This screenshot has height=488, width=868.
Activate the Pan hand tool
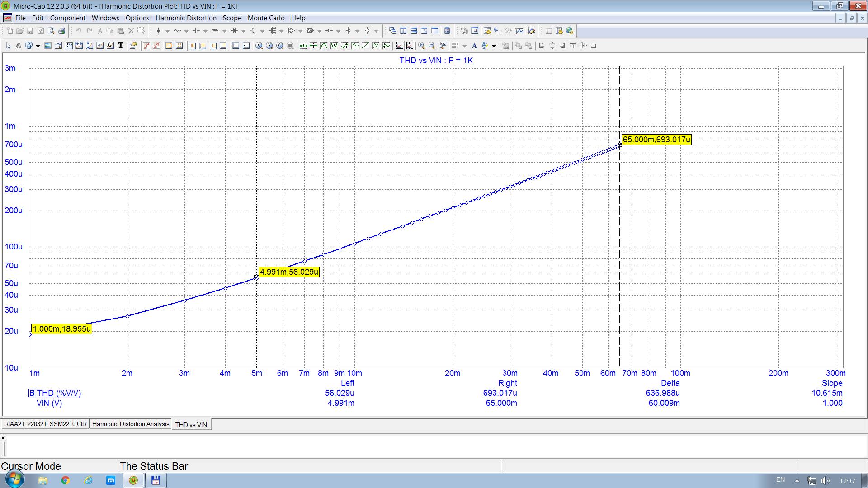(19, 46)
